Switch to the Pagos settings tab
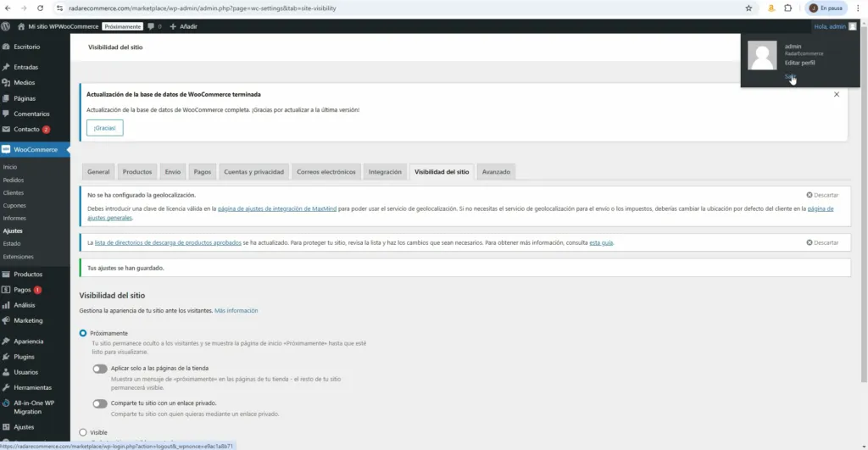 202,171
